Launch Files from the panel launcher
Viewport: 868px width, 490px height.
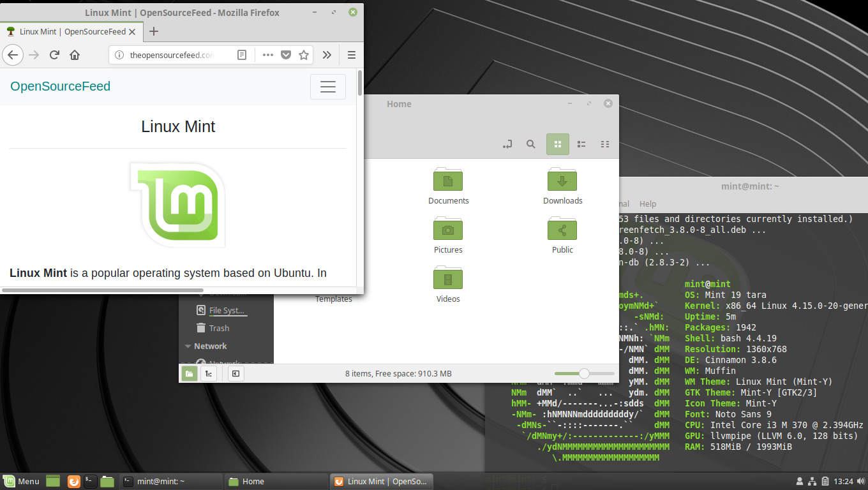[x=107, y=481]
